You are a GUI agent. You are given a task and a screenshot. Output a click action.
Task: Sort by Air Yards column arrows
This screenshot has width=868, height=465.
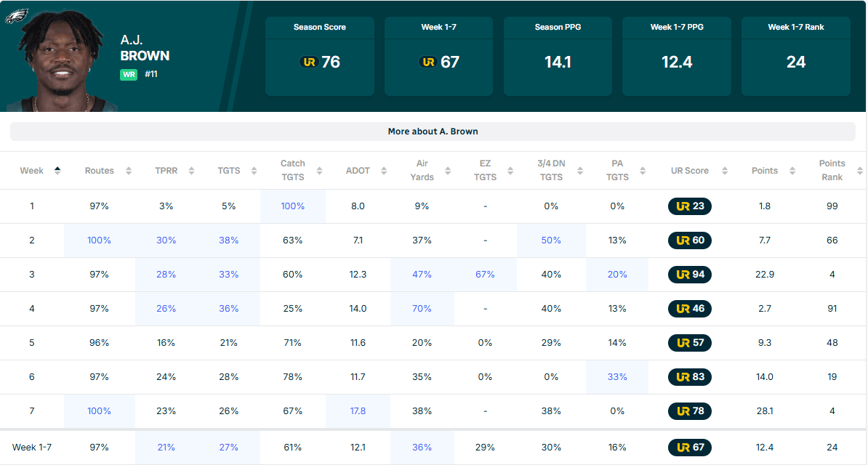coord(448,171)
